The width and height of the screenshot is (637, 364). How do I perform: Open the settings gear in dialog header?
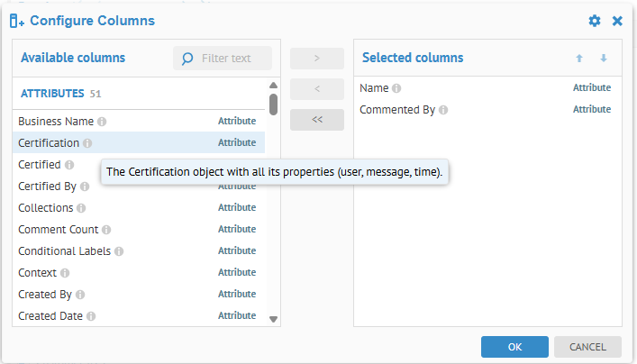coord(595,21)
